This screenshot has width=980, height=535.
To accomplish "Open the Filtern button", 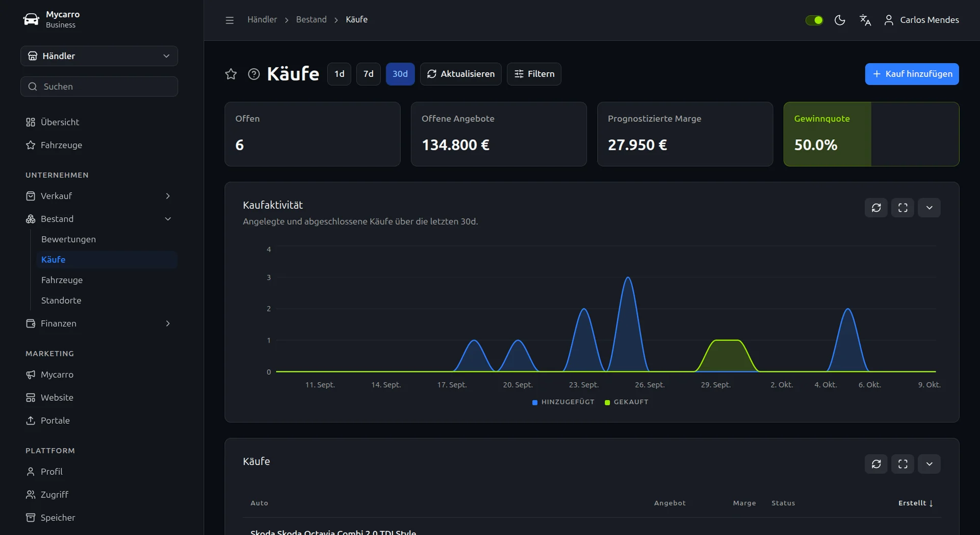I will [x=534, y=74].
